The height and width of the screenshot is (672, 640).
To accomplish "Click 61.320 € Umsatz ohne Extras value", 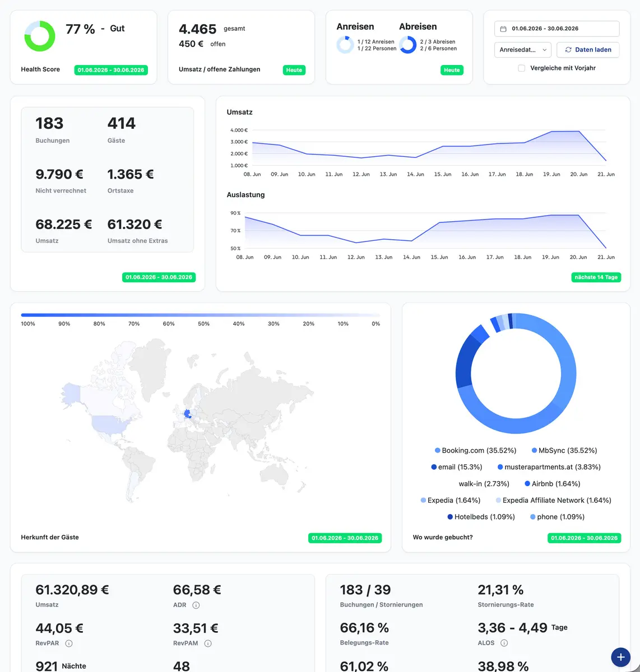I will pyautogui.click(x=135, y=225).
